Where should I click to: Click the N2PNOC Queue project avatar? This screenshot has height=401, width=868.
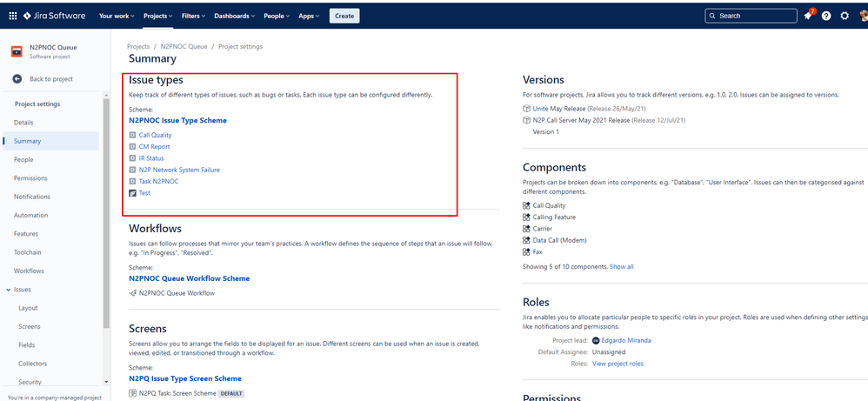(17, 51)
